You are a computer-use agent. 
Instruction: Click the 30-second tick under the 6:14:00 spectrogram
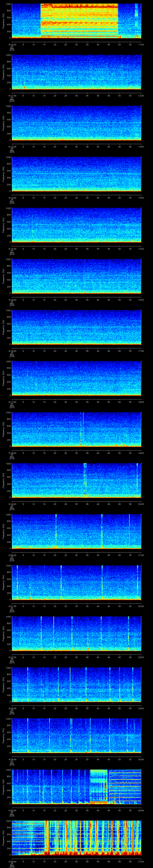click(x=76, y=249)
